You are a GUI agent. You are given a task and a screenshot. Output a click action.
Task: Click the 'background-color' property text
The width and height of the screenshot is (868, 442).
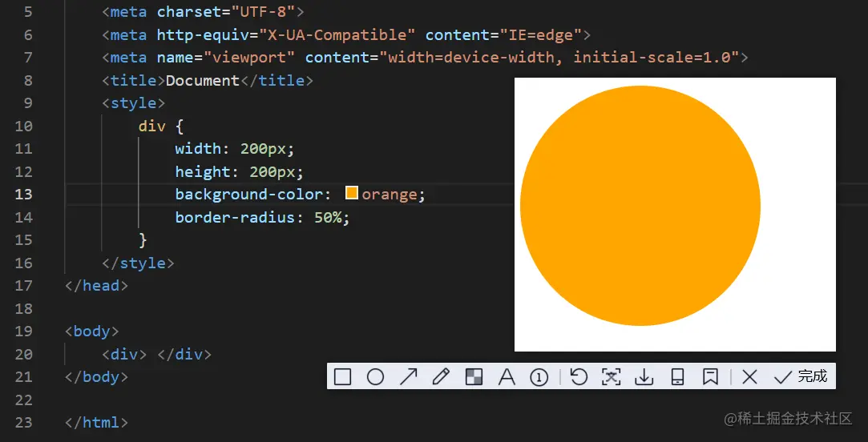(x=248, y=194)
